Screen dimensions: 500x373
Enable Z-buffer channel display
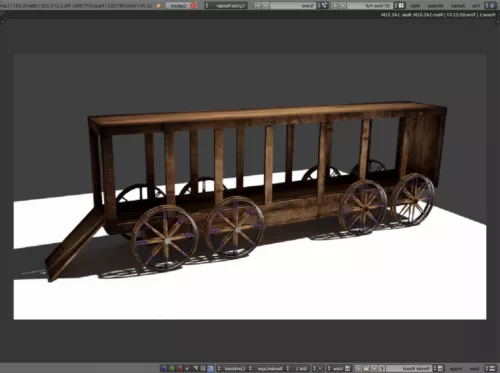click(187, 369)
